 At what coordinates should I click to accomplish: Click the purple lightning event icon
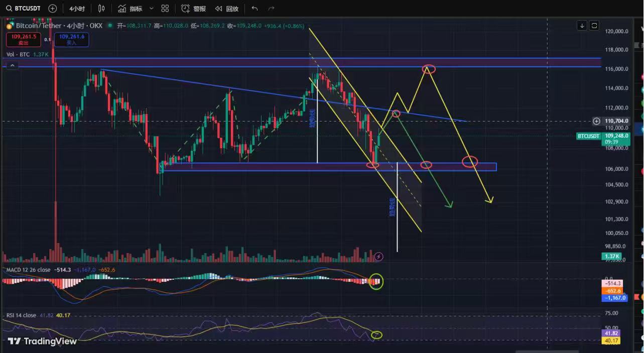tap(379, 257)
